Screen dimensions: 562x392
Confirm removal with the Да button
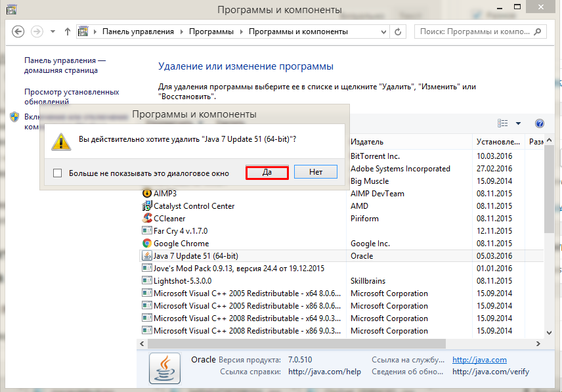click(x=267, y=172)
